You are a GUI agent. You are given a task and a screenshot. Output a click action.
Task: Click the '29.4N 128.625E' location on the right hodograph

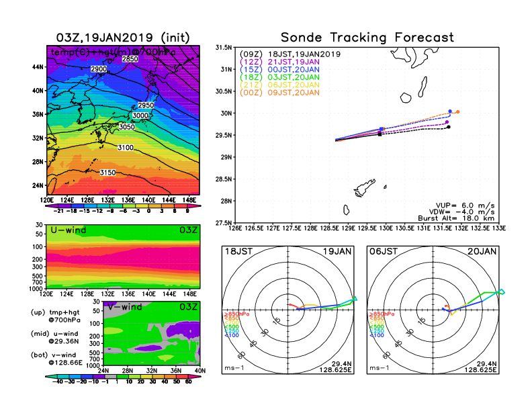(x=480, y=367)
